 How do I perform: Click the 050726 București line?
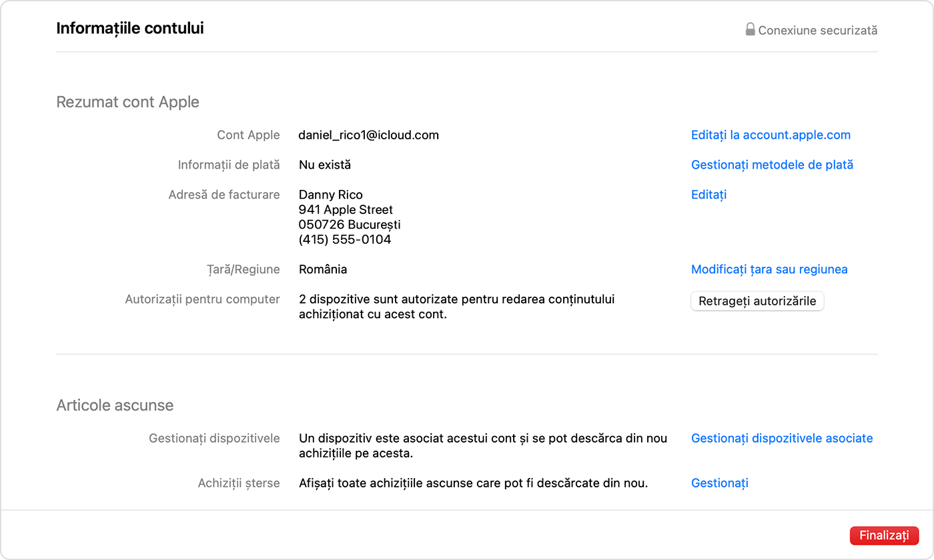(x=350, y=225)
